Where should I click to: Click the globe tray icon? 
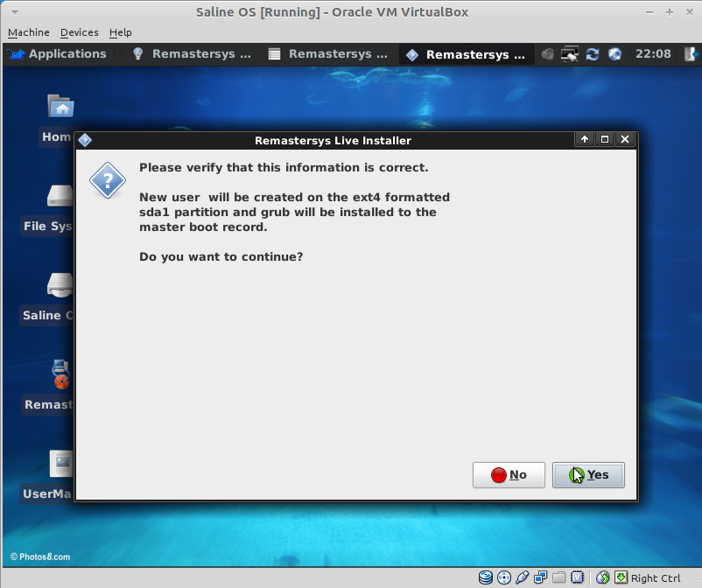point(615,54)
